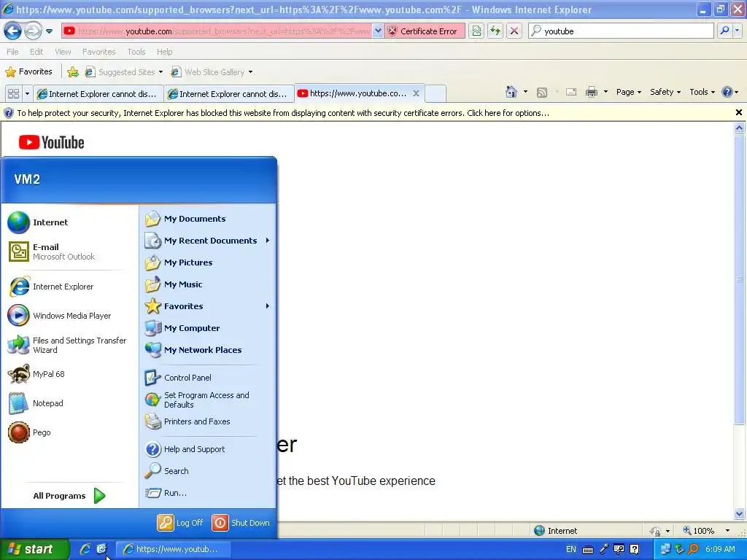
Task: Click the Start button on taskbar
Action: (x=34, y=549)
